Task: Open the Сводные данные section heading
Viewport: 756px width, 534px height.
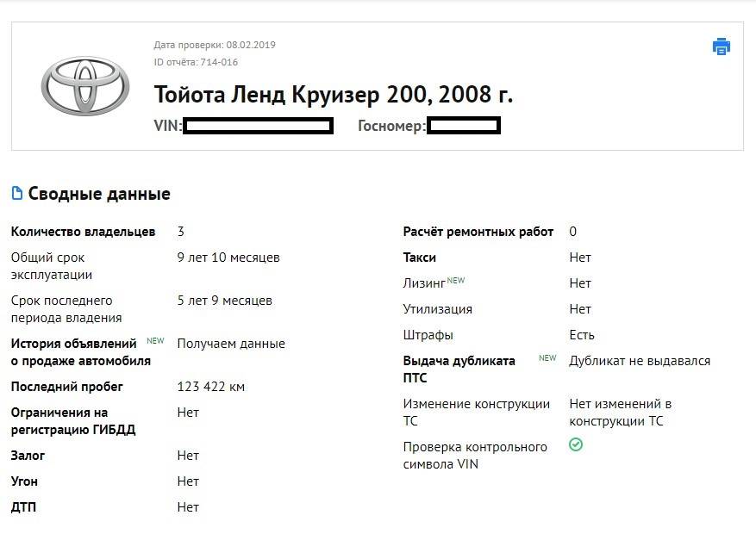Action: pos(99,194)
